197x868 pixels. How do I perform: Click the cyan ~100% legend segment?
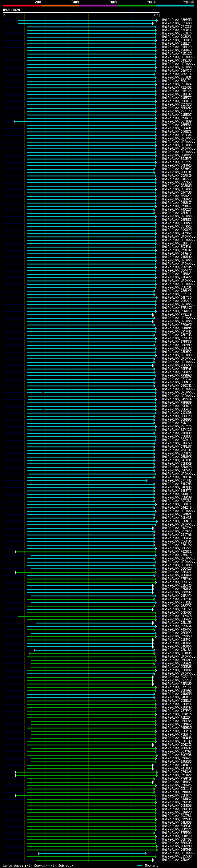175,6
